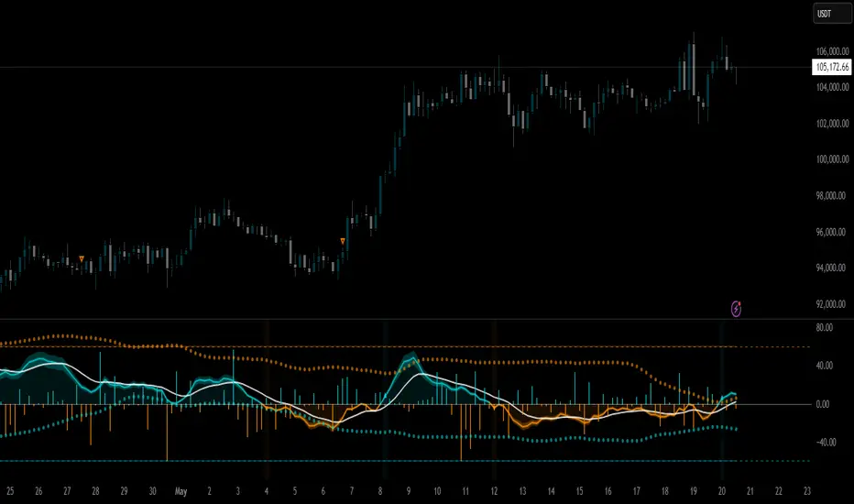This screenshot has height=504, width=854.
Task: Click the 92,000.00 price axis label
Action: [x=832, y=304]
